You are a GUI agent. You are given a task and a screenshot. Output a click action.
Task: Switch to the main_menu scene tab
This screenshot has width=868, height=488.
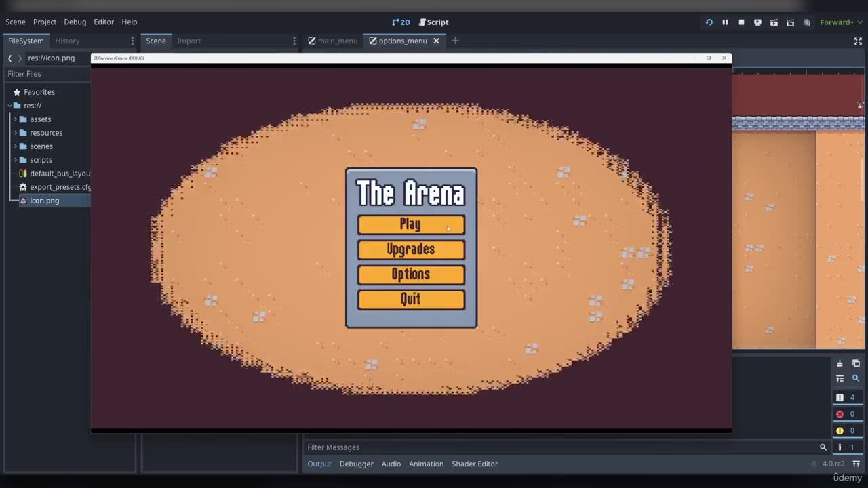332,41
